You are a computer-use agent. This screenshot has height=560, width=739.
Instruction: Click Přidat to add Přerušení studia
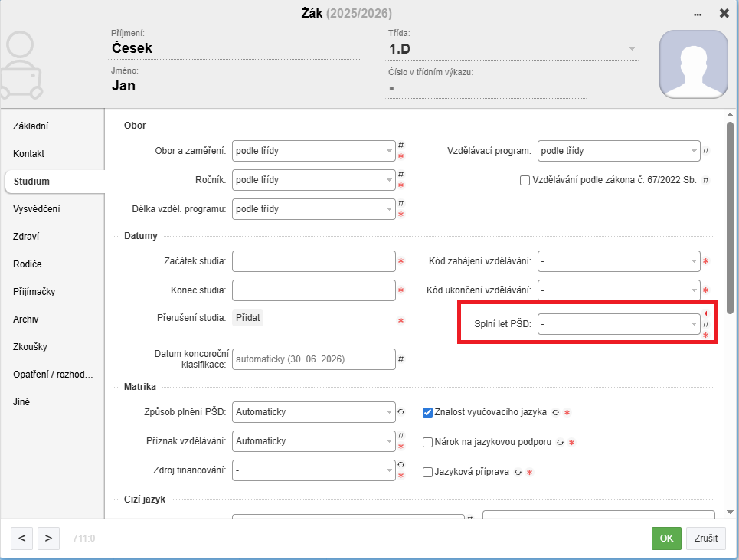pos(247,318)
